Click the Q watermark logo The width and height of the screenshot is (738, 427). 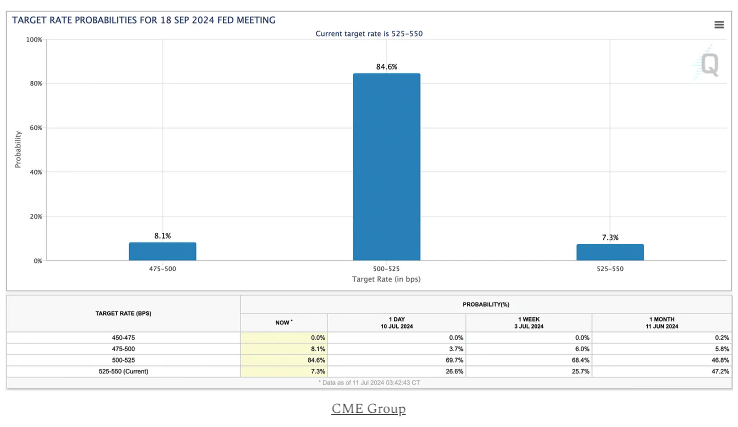pos(708,65)
